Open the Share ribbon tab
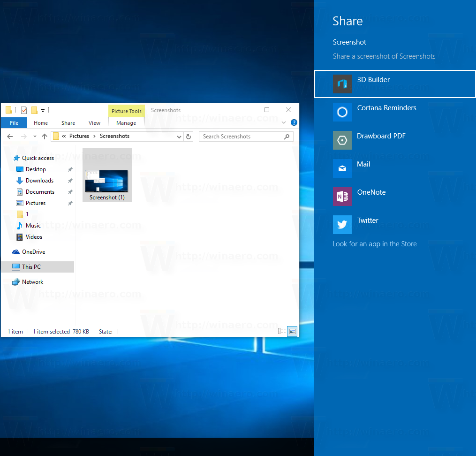The width and height of the screenshot is (476, 456). coord(68,123)
